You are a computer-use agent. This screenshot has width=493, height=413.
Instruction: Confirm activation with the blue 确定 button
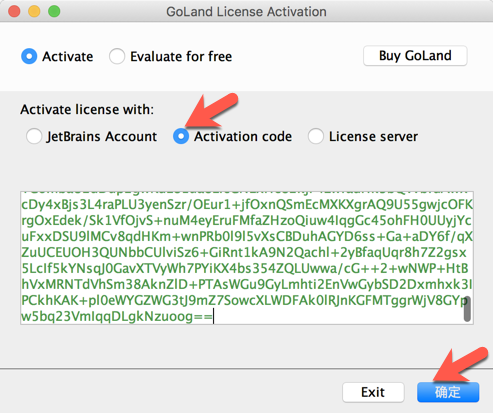point(448,392)
